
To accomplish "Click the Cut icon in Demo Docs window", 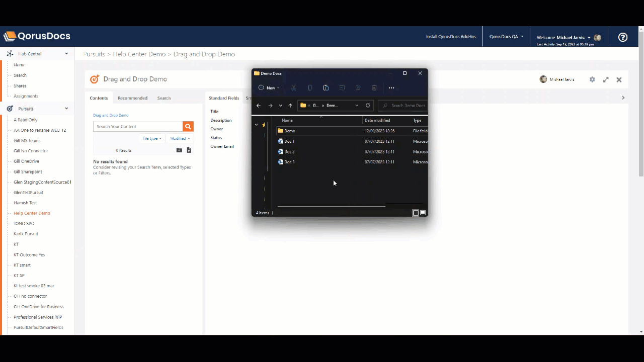I will (x=293, y=87).
